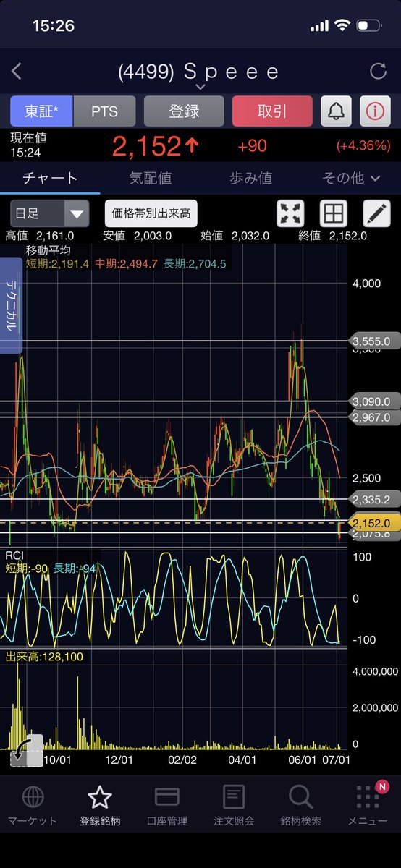The image size is (401, 868).
Task: Expand the その他 tab menu
Action: pyautogui.click(x=351, y=177)
